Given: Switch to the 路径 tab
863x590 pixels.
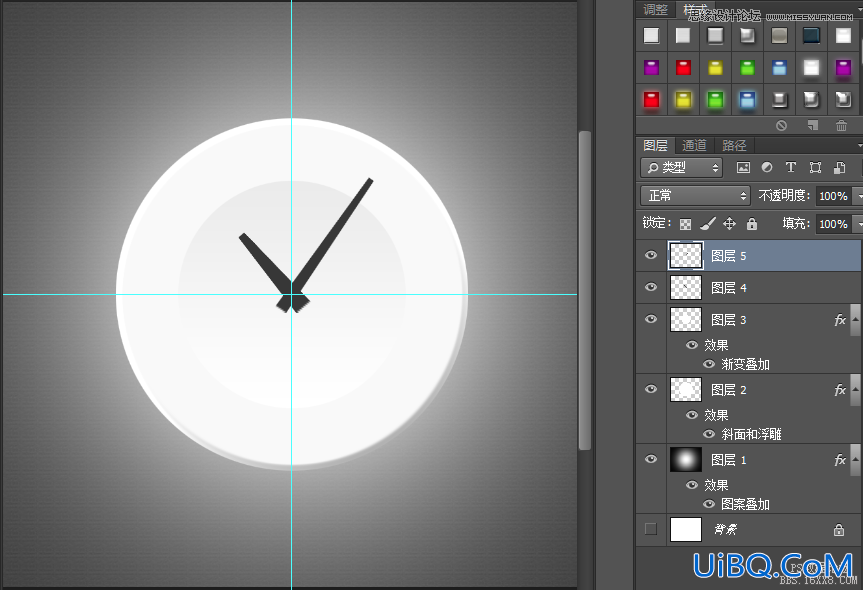Looking at the screenshot, I should point(734,145).
